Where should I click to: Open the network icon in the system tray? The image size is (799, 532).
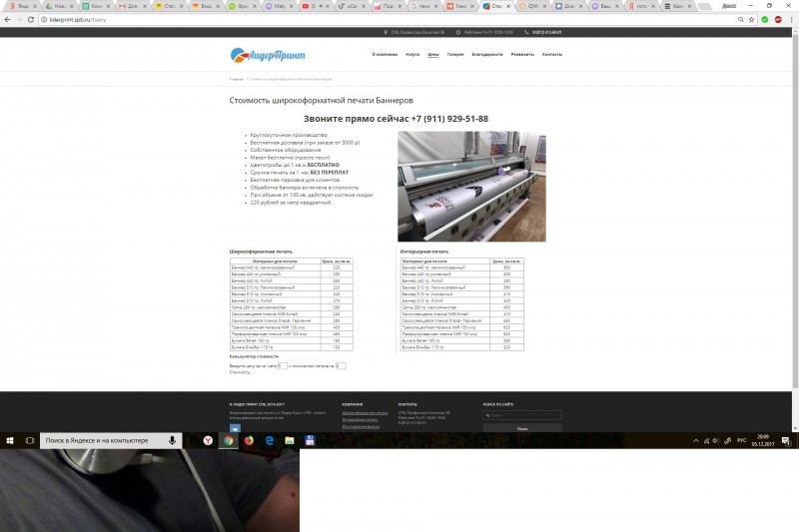[x=706, y=440]
